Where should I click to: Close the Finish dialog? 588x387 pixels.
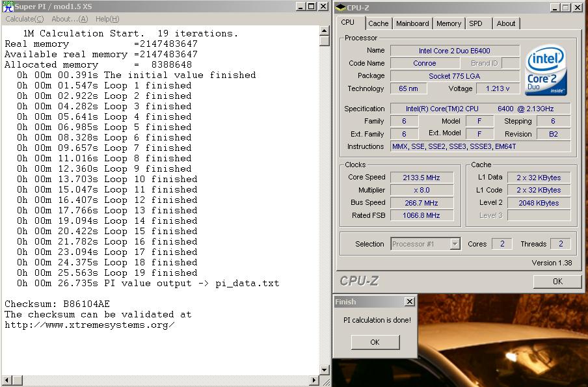[410, 302]
